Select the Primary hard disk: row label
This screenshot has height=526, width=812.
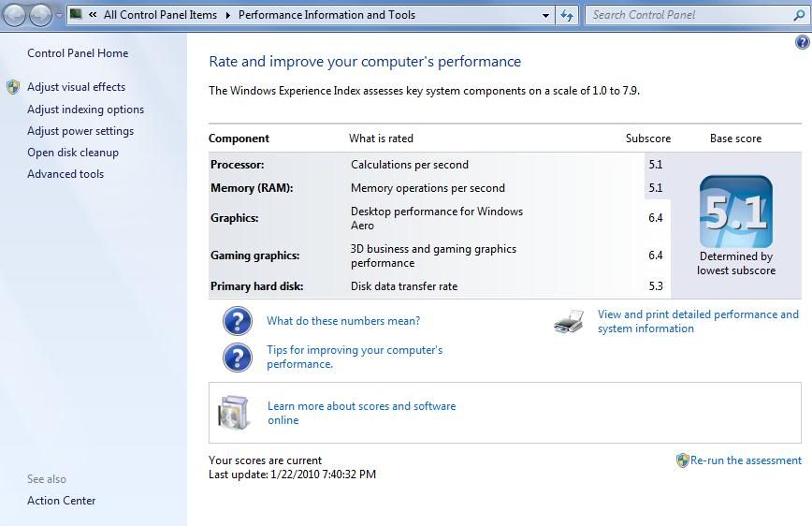pyautogui.click(x=257, y=286)
